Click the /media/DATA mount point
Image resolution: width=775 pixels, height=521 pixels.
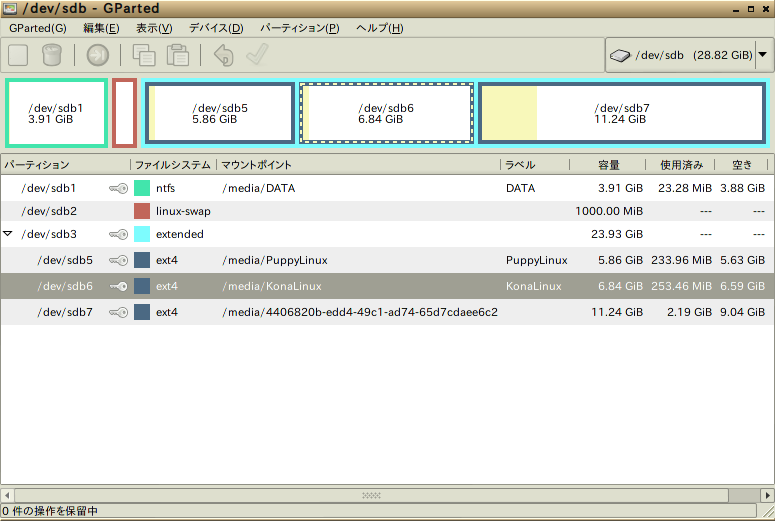pos(258,188)
